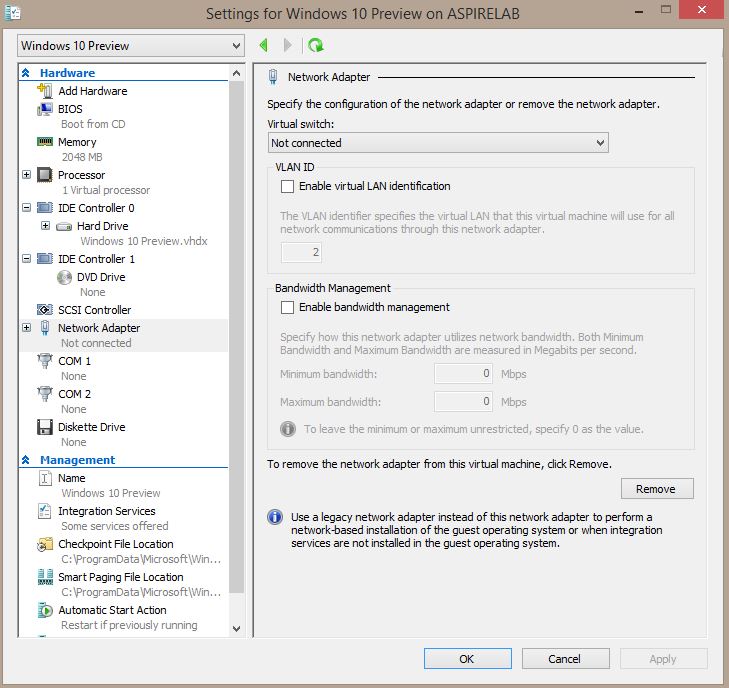The image size is (729, 688).
Task: Click the forward navigation arrow
Action: pos(288,45)
